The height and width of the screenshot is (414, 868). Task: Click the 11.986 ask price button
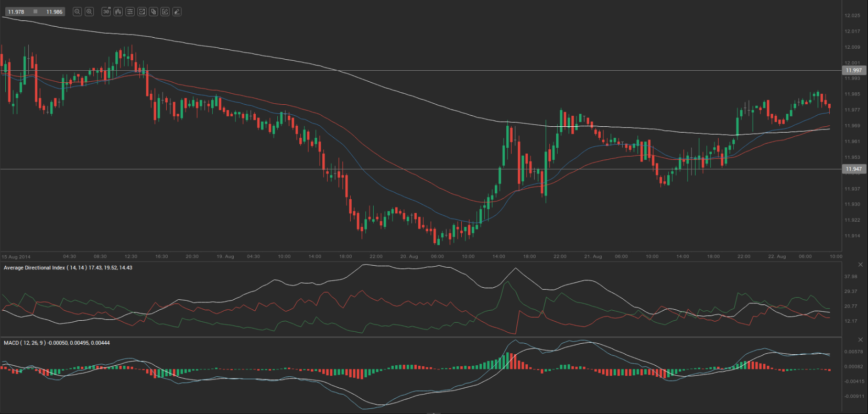click(54, 12)
